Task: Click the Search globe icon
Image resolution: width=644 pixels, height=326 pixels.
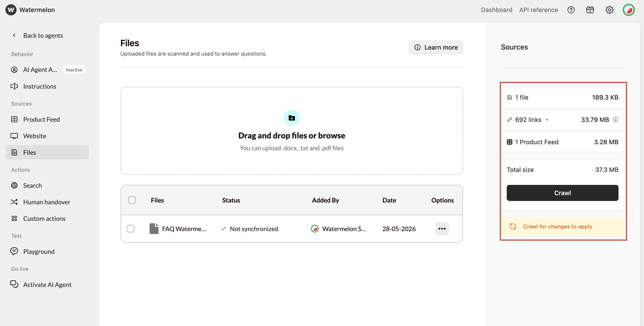Action: 14,186
